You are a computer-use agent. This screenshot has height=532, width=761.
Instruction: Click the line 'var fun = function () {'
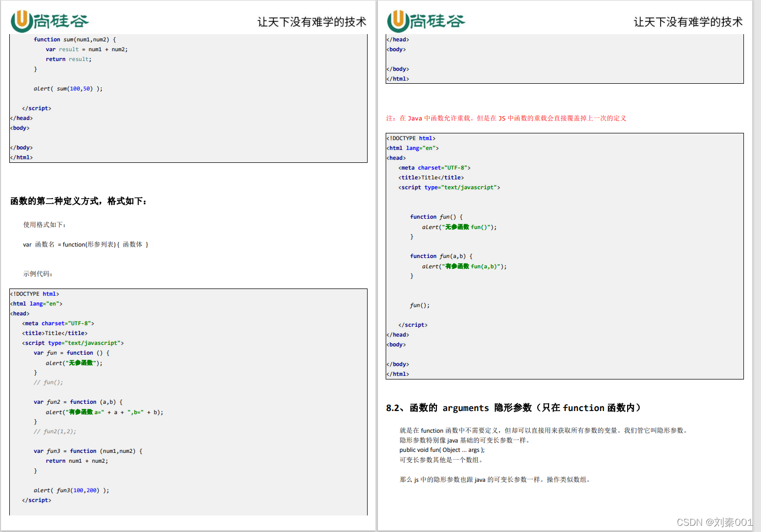(x=72, y=353)
